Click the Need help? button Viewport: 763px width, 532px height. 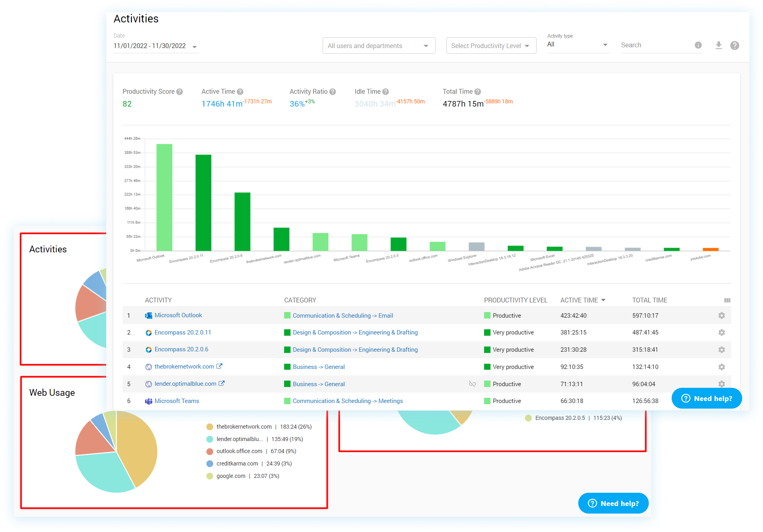point(706,398)
